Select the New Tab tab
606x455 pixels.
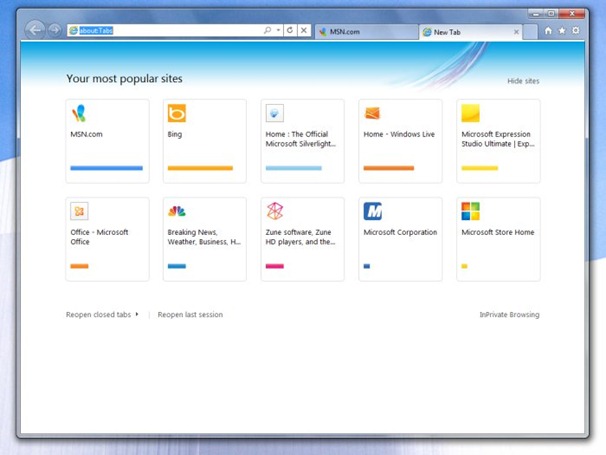tap(470, 32)
